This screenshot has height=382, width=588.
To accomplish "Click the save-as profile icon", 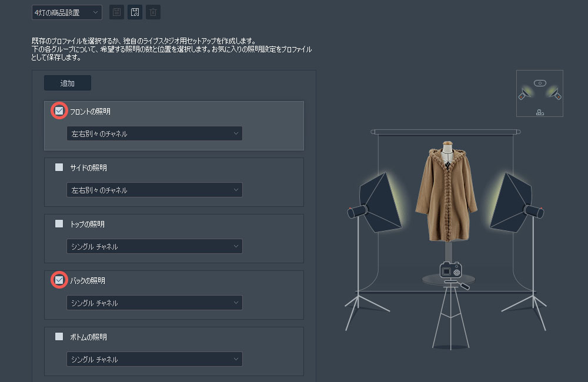I will 135,12.
